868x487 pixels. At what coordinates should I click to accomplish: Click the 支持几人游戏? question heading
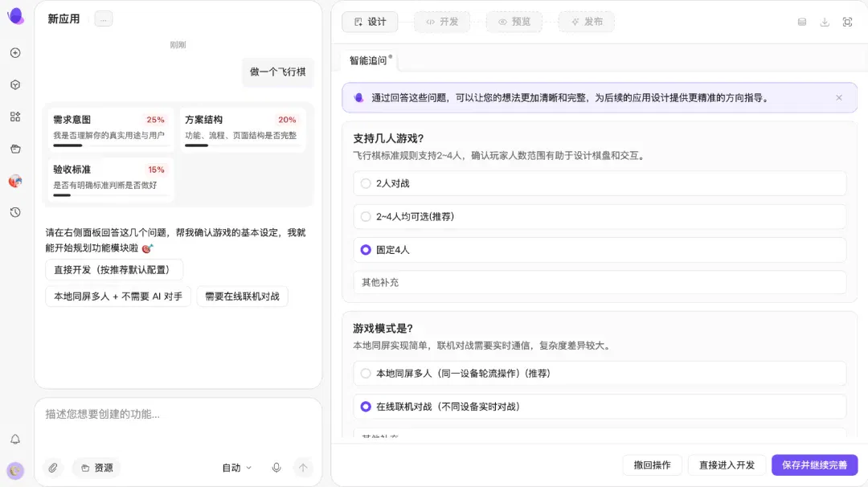[388, 138]
